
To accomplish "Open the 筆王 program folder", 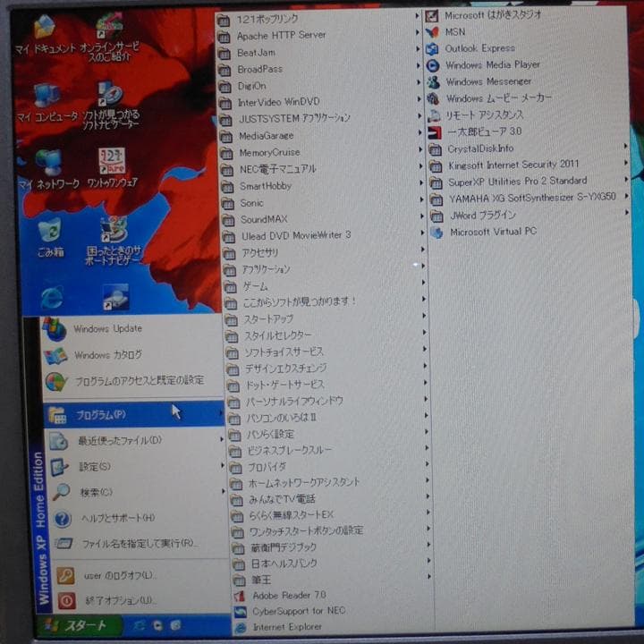I will tap(332, 580).
